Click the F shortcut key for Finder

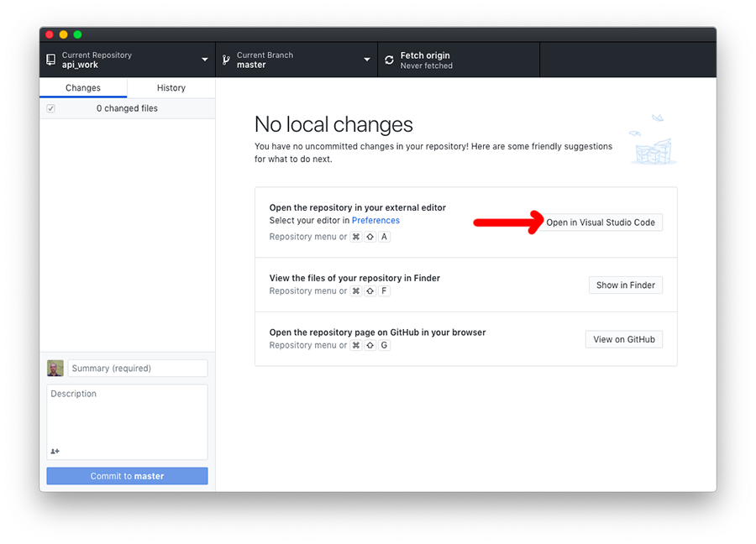[x=384, y=291]
